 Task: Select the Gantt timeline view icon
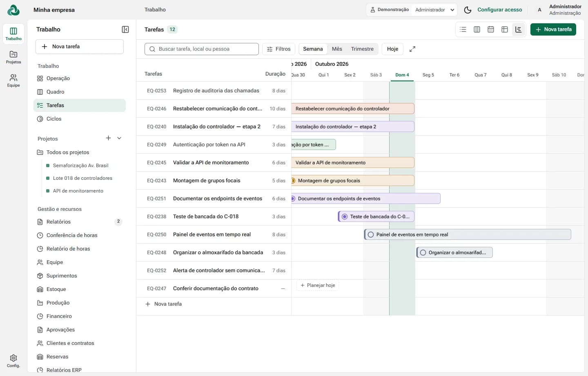pyautogui.click(x=519, y=29)
